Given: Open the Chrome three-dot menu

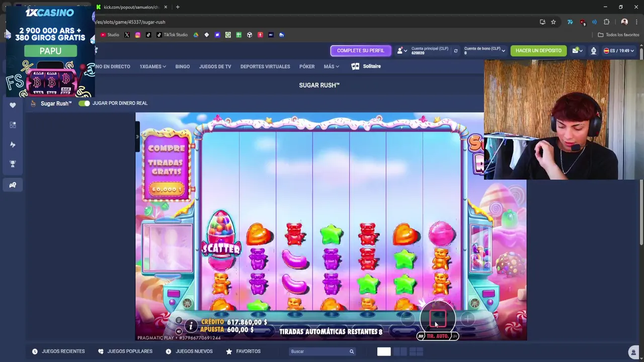Looking at the screenshot, I should [x=636, y=22].
